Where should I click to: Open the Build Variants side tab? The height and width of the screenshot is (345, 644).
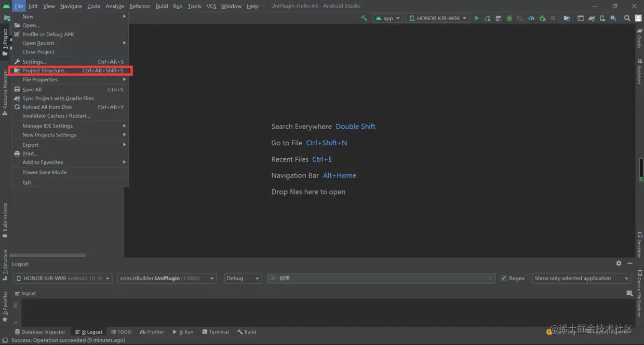pyautogui.click(x=5, y=220)
